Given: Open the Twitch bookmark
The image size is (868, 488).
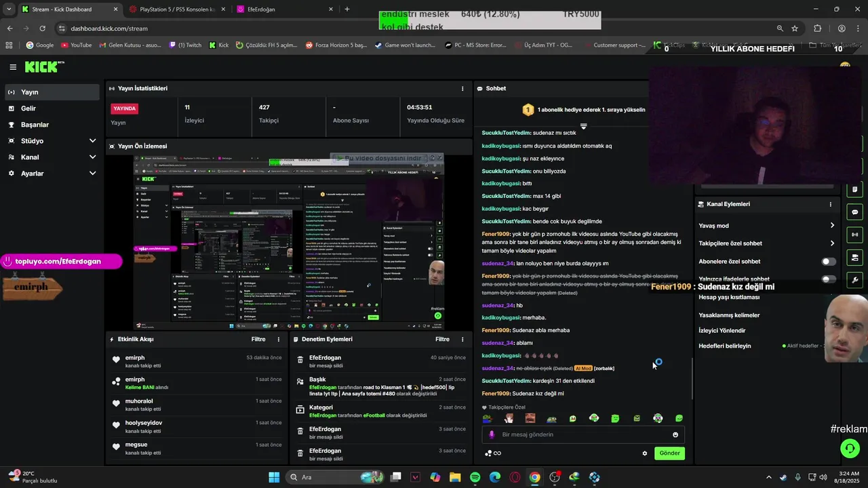Looking at the screenshot, I should 185,45.
